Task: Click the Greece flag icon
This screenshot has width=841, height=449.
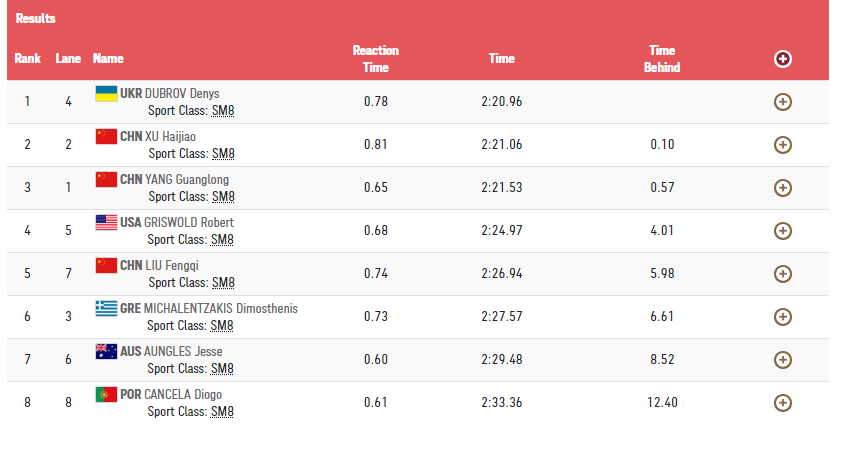Action: point(106,308)
